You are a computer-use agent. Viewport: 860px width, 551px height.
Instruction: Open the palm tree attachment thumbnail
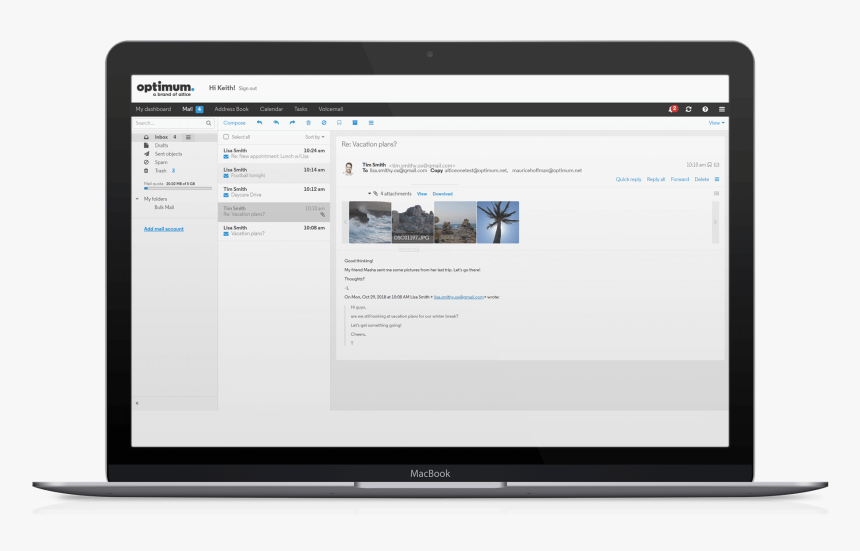[x=498, y=222]
